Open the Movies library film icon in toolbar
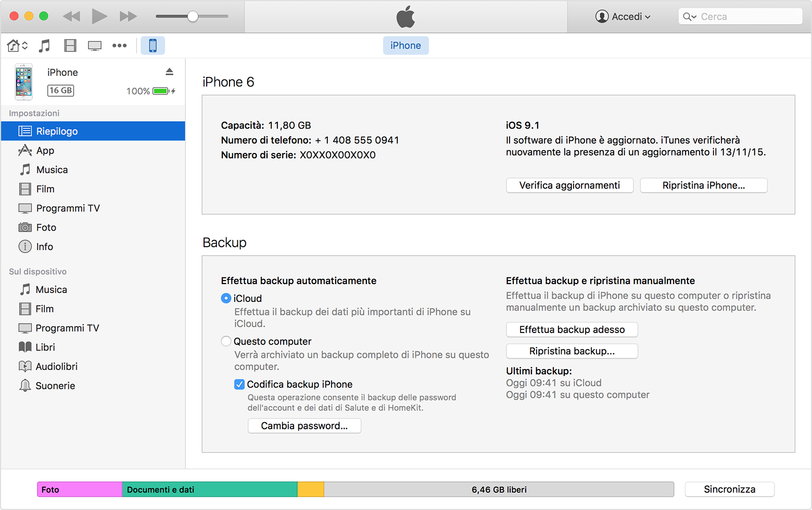 70,46
